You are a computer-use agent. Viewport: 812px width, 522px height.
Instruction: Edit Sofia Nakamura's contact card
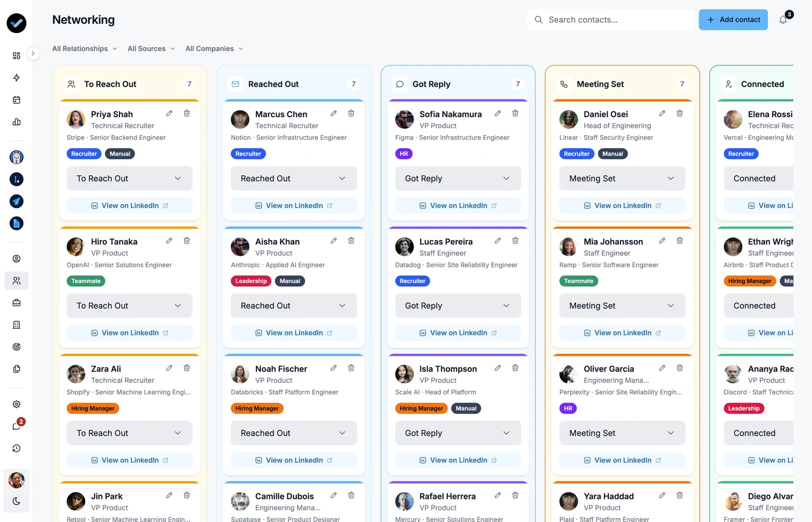[x=498, y=113]
